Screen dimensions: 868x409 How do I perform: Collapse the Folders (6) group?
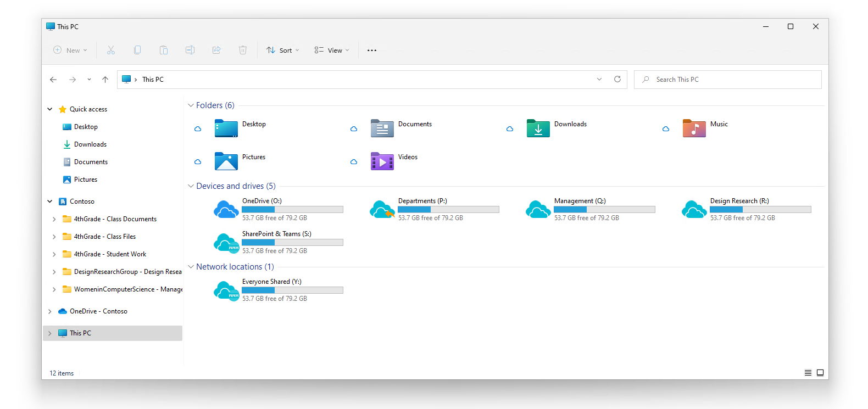(191, 105)
